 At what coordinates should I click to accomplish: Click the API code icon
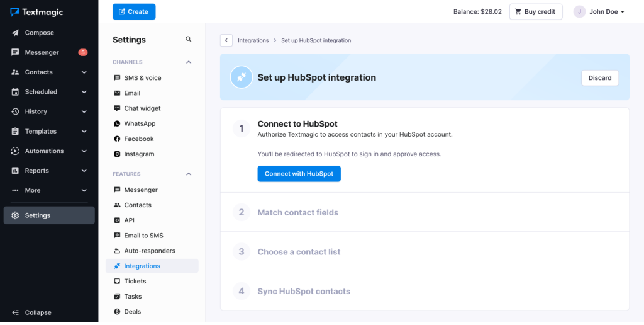click(x=117, y=220)
